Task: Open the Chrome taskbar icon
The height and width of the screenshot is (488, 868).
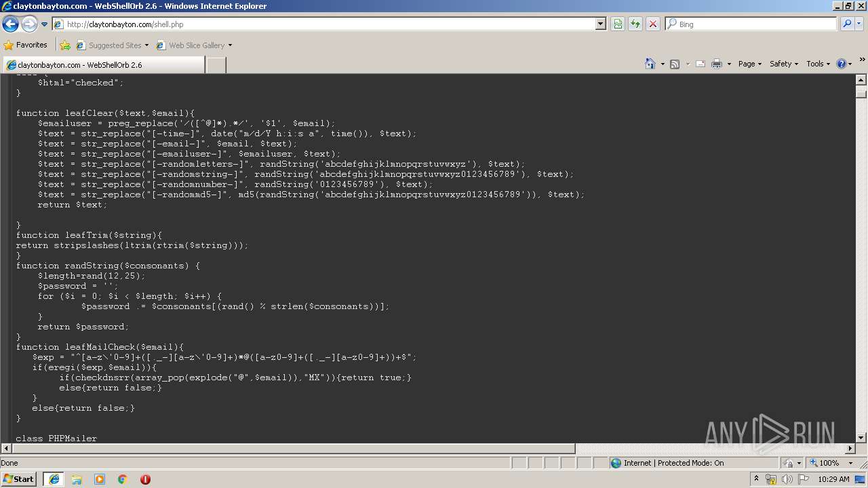Action: [x=122, y=479]
